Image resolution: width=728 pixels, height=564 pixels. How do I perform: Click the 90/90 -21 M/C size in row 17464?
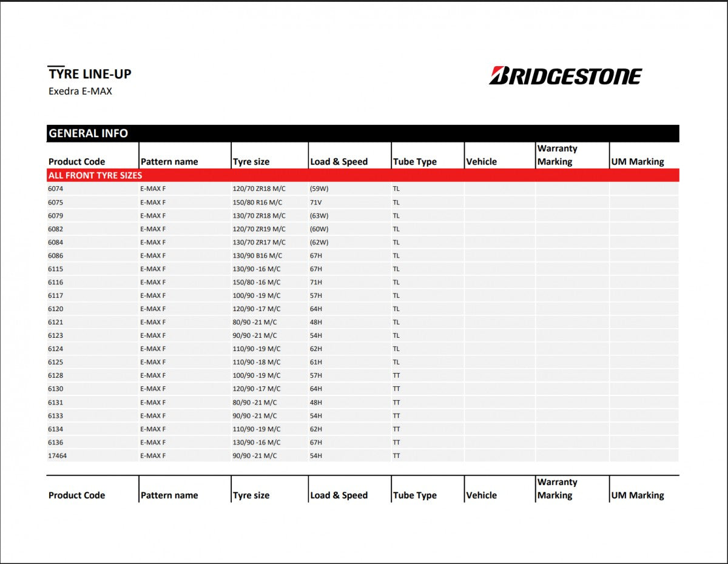coord(255,455)
